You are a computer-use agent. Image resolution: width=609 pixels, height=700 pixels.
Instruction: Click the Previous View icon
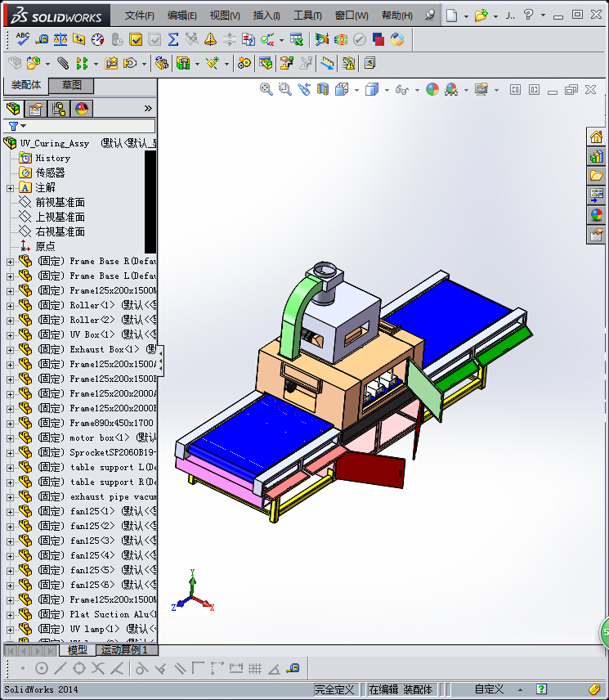point(304,89)
